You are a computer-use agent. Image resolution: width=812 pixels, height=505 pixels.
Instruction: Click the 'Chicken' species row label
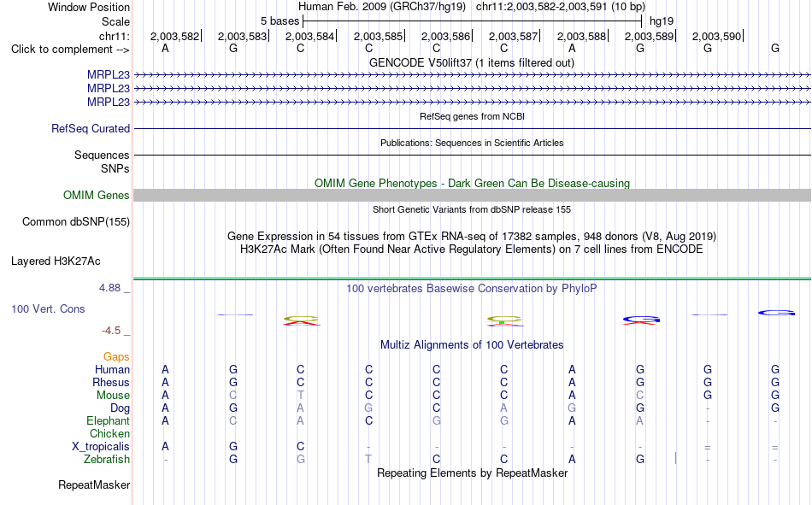click(109, 433)
